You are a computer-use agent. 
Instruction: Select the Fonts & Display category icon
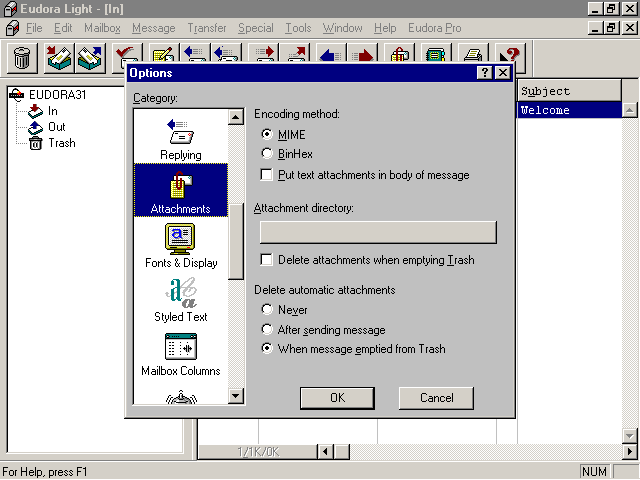(181, 246)
